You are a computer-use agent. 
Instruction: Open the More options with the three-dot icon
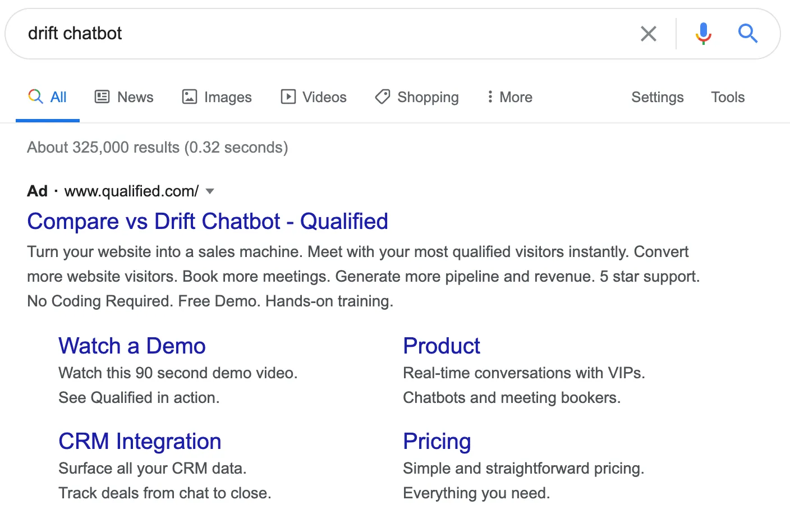(x=490, y=97)
